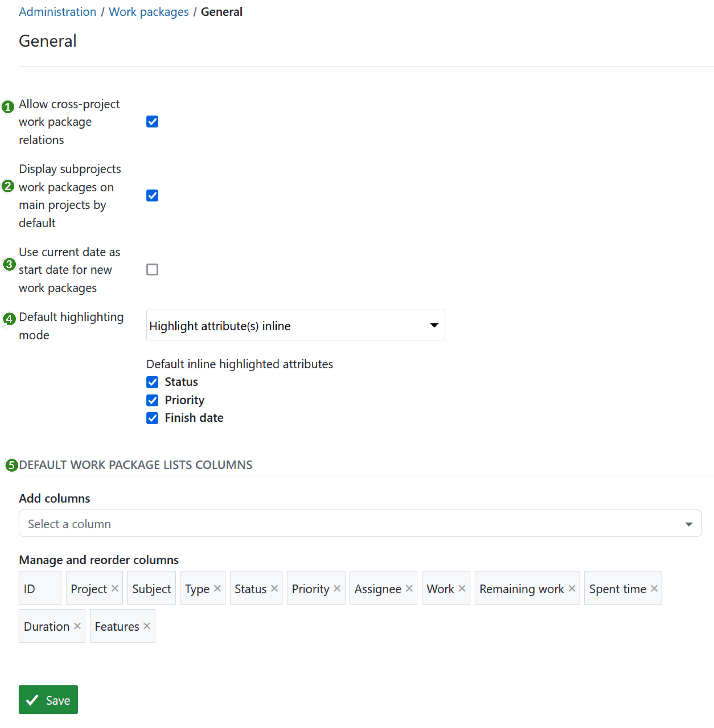Remove the Features column

146,626
